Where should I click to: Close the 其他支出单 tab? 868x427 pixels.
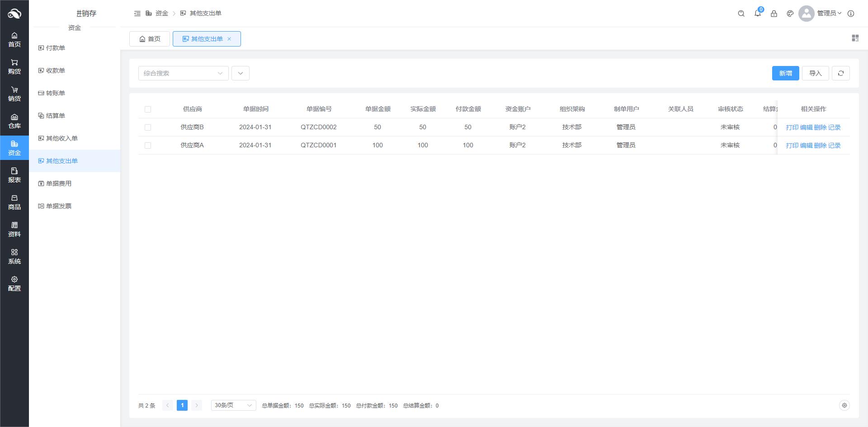[229, 39]
